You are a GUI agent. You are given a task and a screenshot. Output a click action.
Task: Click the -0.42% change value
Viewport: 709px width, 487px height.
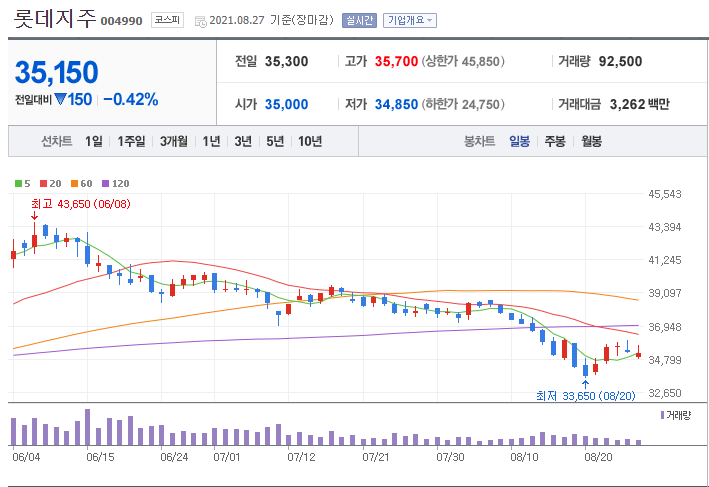(x=131, y=99)
